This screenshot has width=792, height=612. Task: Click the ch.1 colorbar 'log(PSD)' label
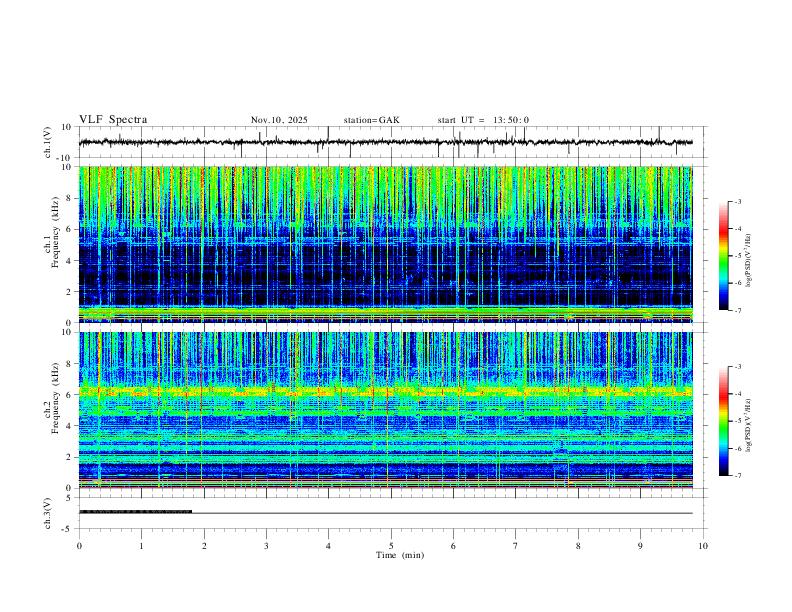click(749, 261)
